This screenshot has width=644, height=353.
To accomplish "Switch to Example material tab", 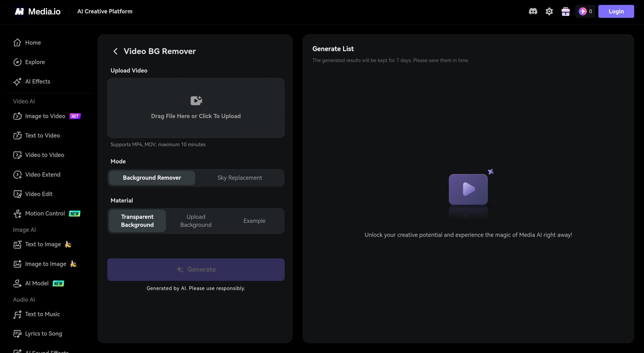I will coord(254,221).
